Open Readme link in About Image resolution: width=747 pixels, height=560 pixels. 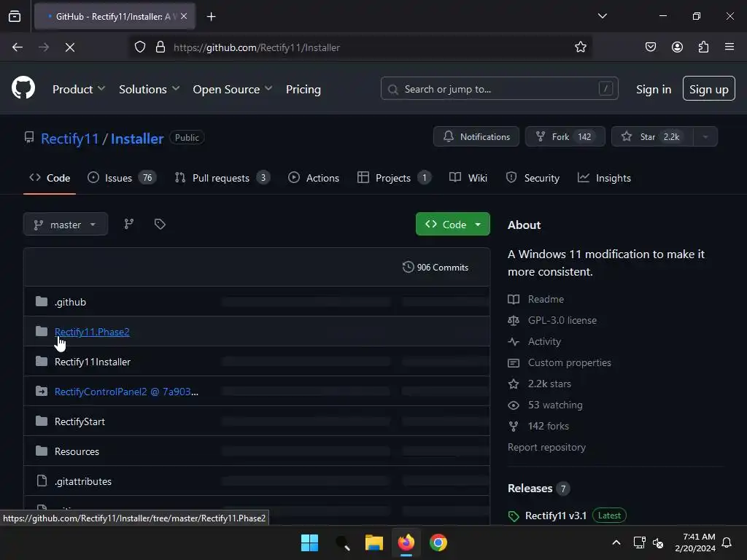(x=536, y=299)
